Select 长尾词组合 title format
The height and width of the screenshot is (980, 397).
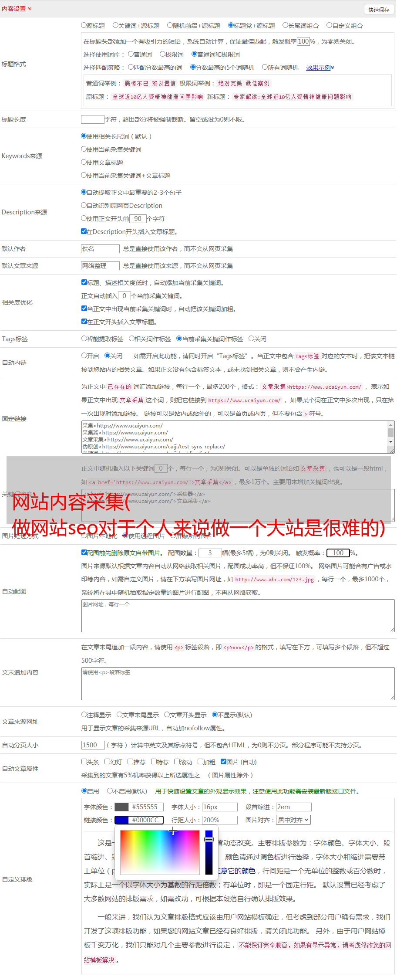point(286,25)
